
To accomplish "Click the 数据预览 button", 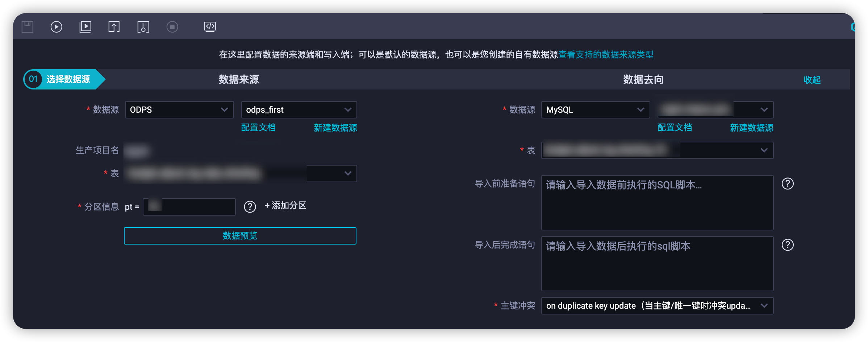I will point(240,235).
